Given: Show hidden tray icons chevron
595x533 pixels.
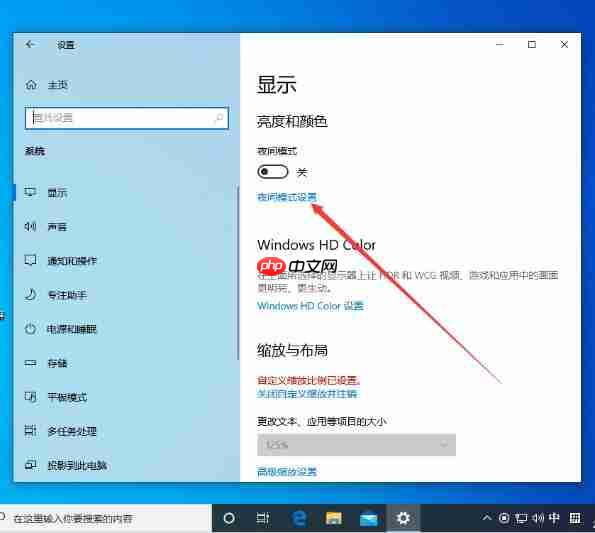Looking at the screenshot, I should tap(486, 517).
